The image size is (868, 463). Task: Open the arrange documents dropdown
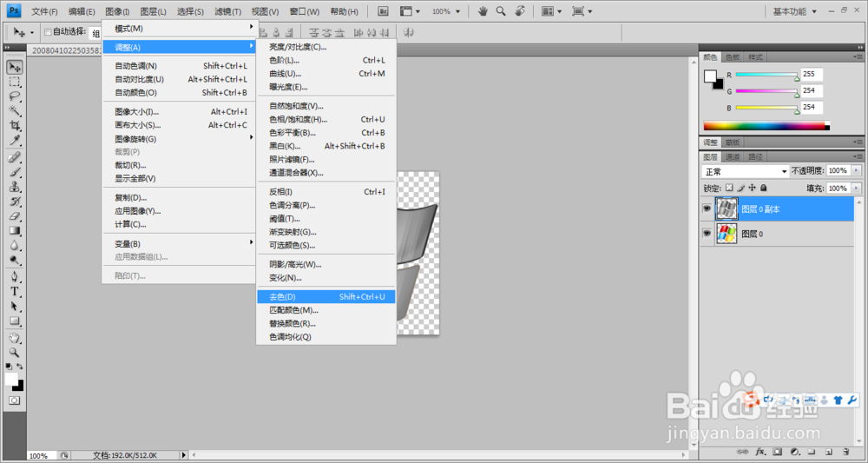(x=551, y=11)
